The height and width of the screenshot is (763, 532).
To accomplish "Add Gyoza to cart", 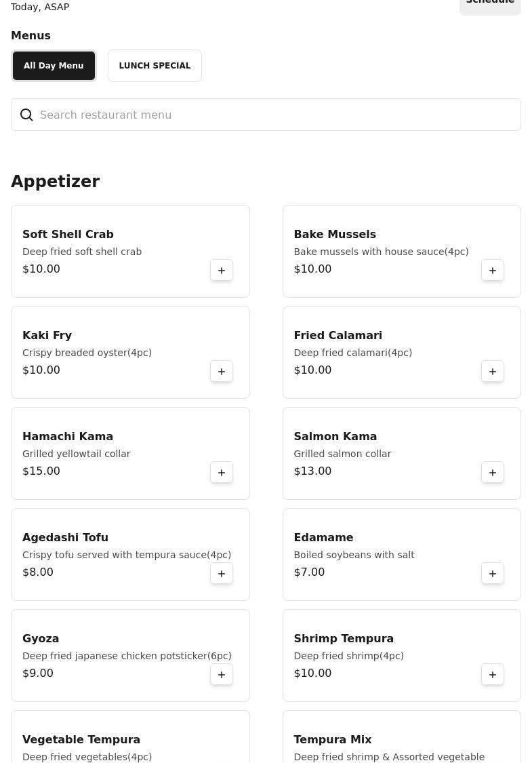I will pyautogui.click(x=222, y=674).
